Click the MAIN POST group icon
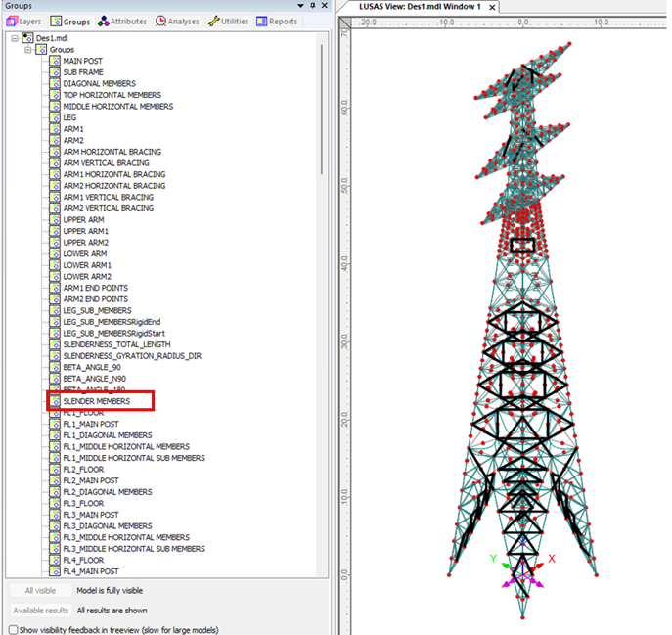The height and width of the screenshot is (635, 672). tap(55, 61)
